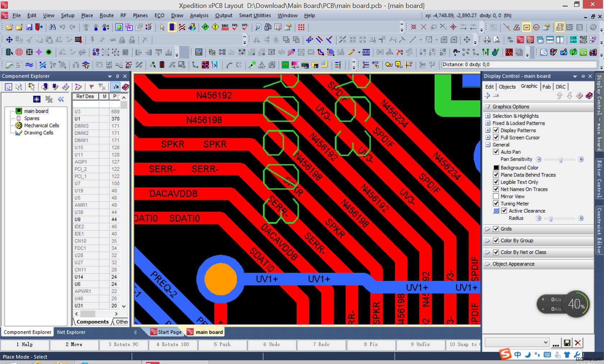The width and height of the screenshot is (604, 364).
Task: Enable the Mirror View checkbox
Action: pos(496,196)
